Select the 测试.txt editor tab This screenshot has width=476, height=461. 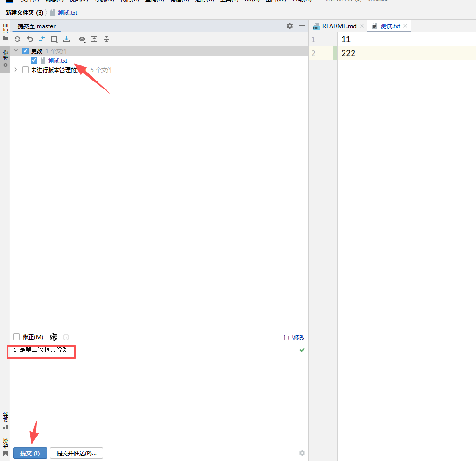click(390, 26)
